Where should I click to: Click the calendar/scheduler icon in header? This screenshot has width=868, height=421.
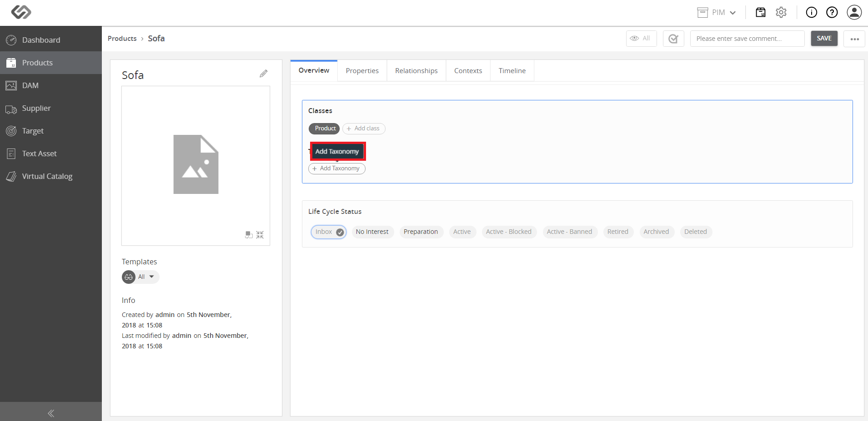761,13
